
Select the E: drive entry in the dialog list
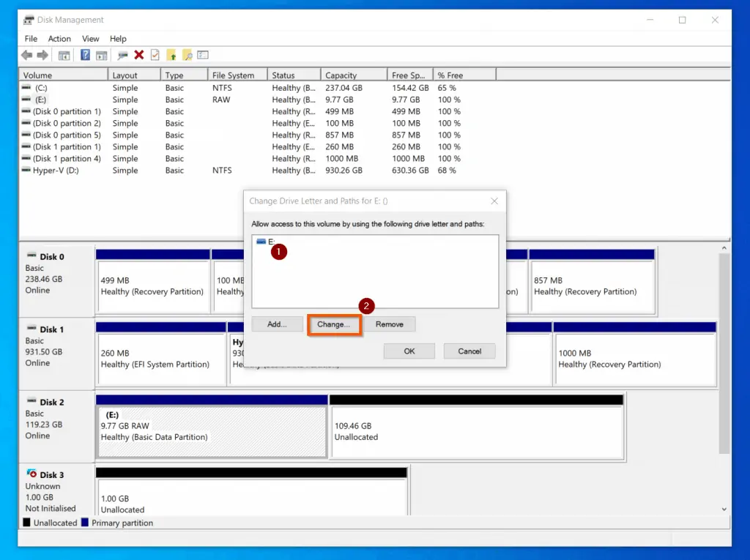[x=266, y=242]
